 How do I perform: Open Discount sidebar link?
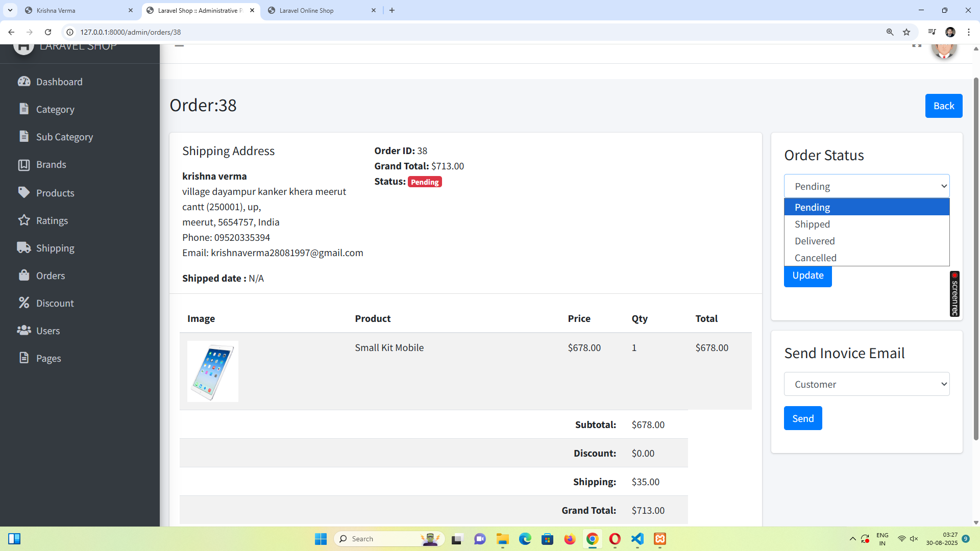click(55, 303)
